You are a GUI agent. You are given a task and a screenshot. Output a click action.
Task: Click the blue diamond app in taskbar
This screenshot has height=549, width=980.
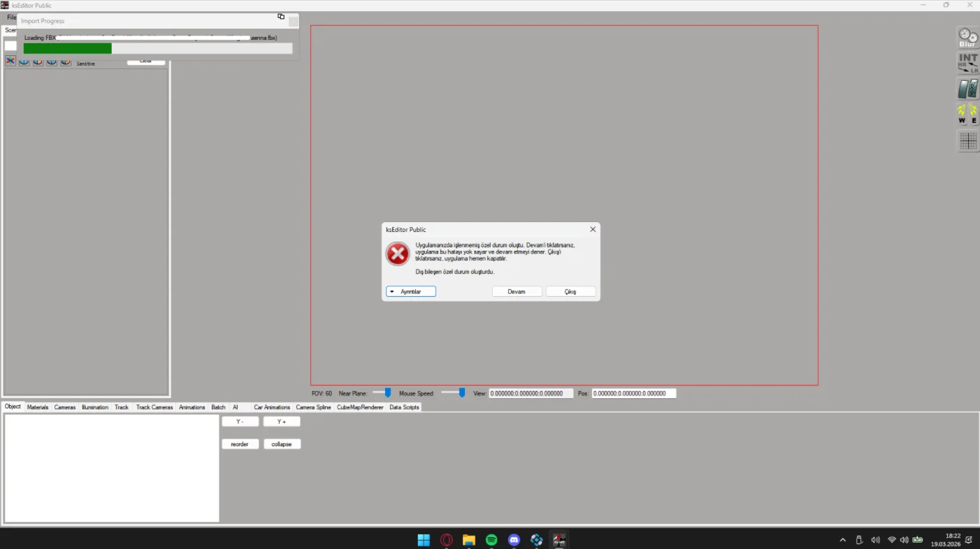tap(536, 540)
